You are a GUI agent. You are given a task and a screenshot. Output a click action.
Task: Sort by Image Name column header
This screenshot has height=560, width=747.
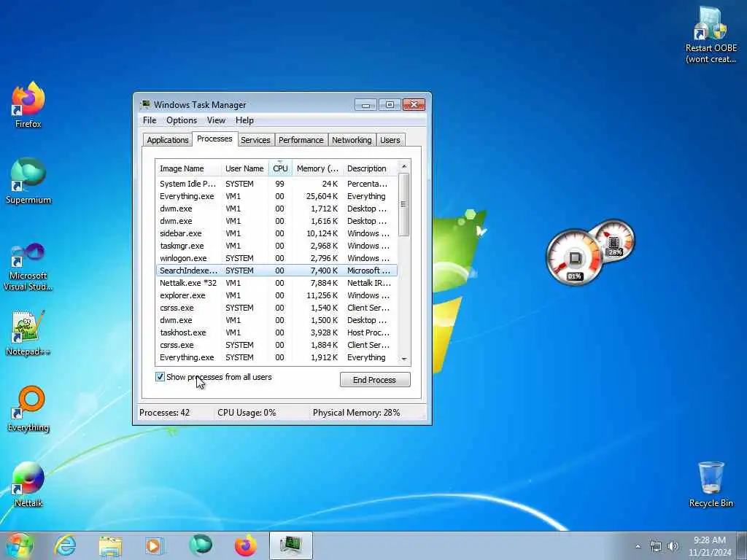point(188,168)
